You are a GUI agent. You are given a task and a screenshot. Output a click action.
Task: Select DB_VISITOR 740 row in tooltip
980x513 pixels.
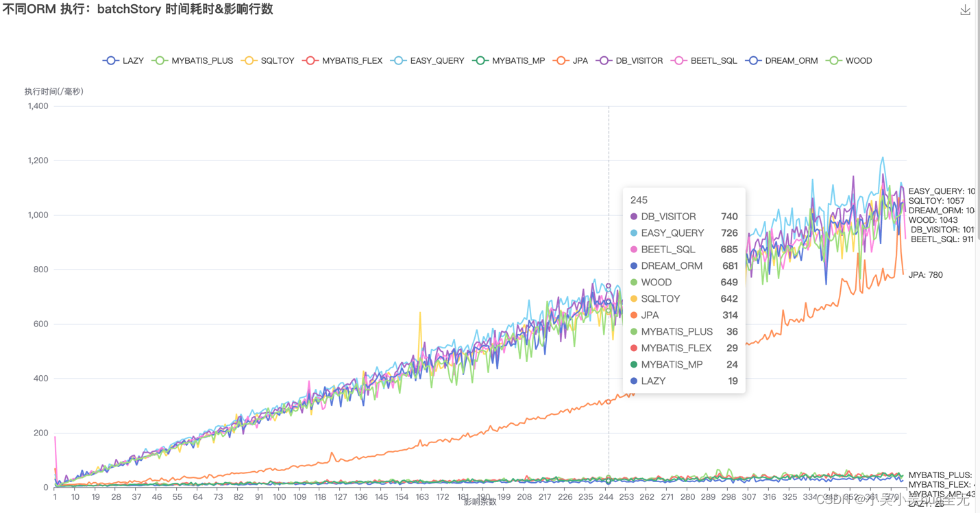point(684,217)
